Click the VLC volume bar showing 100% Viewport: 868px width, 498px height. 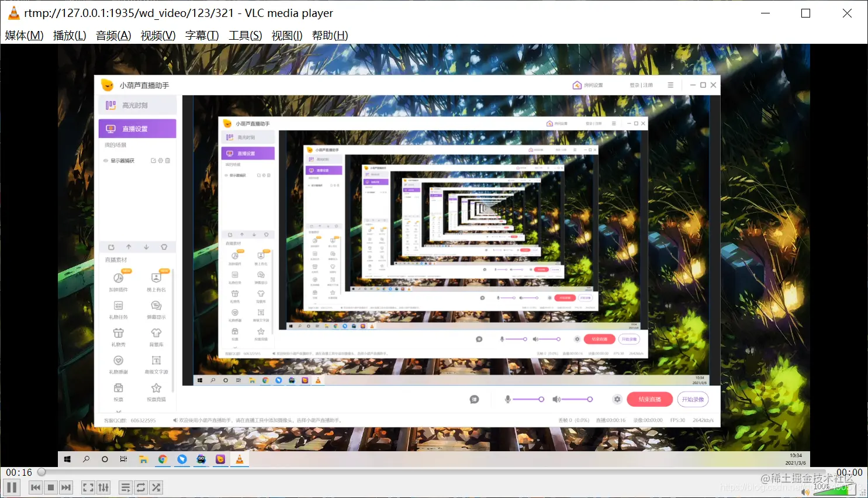point(834,489)
